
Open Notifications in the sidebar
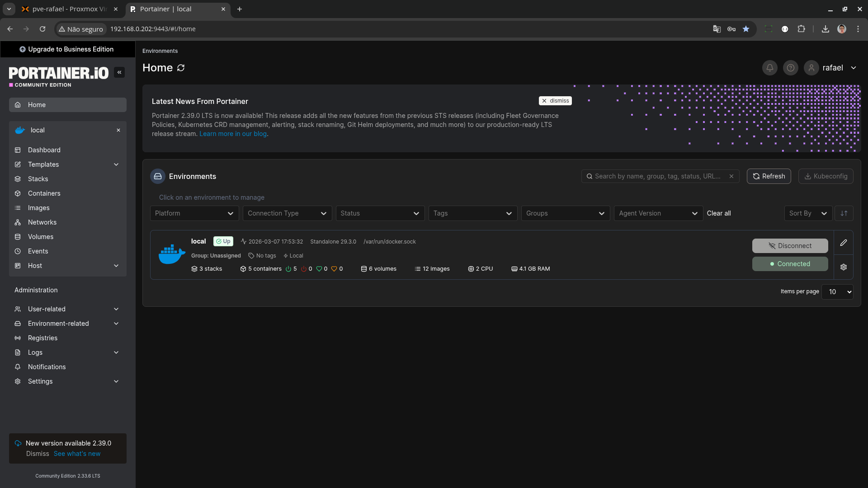pos(68,367)
